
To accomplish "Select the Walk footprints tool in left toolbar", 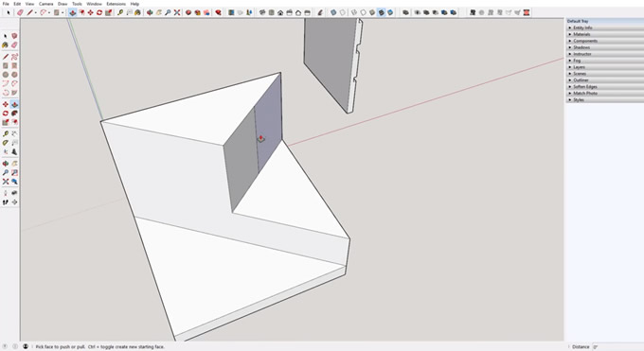I will [6, 202].
